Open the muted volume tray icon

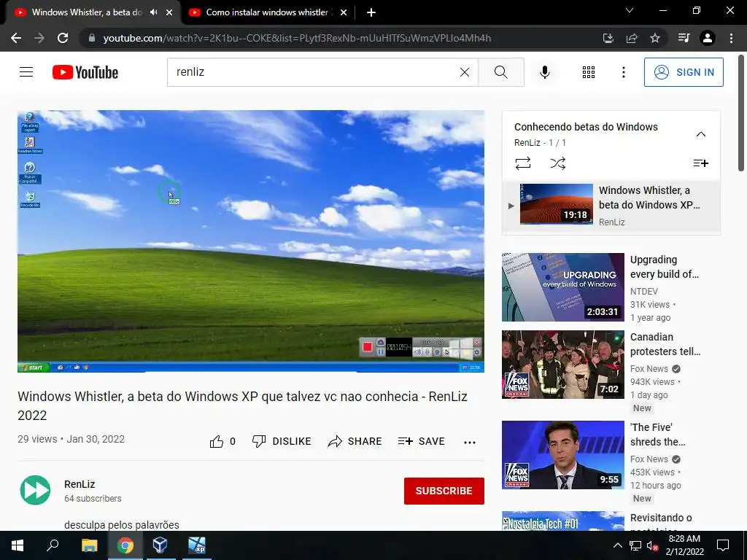point(653,545)
